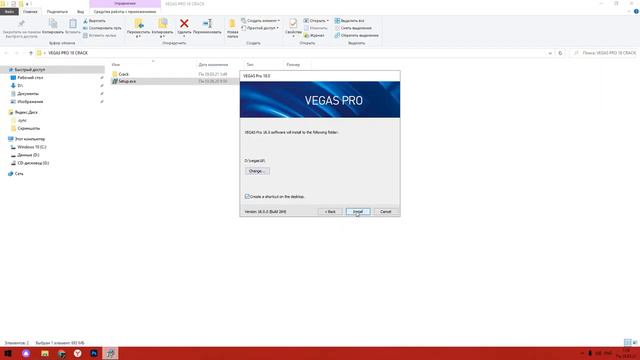Image resolution: width=640 pixels, height=360 pixels.
Task: Click the purple Alice assistant taskbar icon
Action: [26, 353]
